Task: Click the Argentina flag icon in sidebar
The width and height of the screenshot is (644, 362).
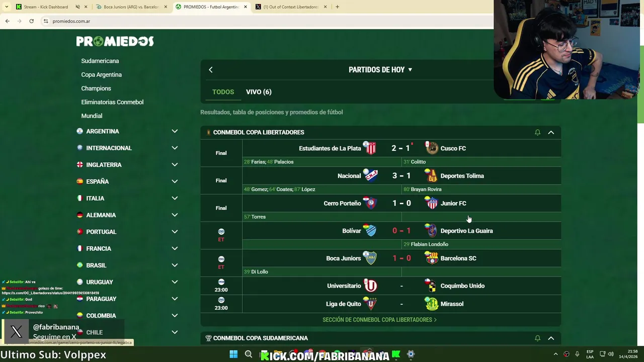Action: [79, 131]
